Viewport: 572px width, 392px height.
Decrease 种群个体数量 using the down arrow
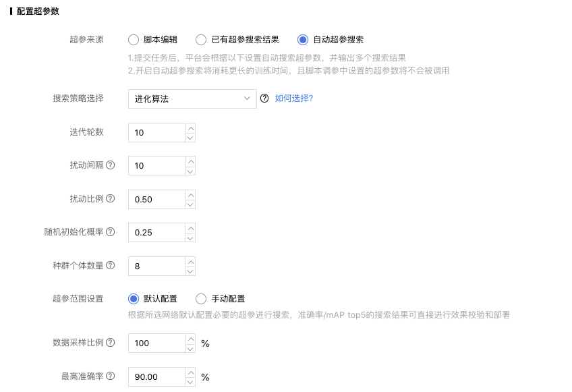(x=190, y=271)
